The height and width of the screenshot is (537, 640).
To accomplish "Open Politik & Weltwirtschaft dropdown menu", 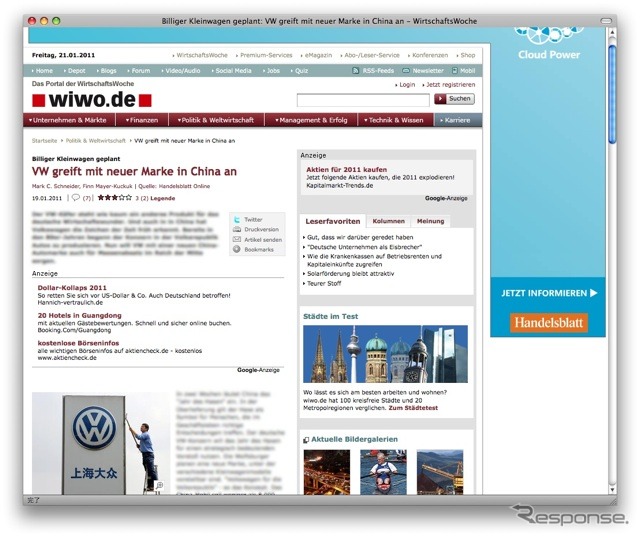I will click(x=216, y=120).
